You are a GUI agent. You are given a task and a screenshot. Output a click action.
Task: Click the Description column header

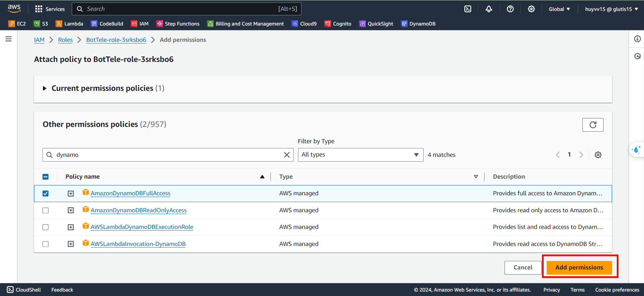coord(509,177)
